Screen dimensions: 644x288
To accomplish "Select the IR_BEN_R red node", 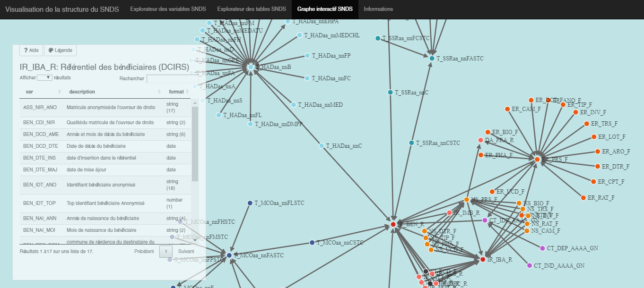I will click(x=393, y=224).
